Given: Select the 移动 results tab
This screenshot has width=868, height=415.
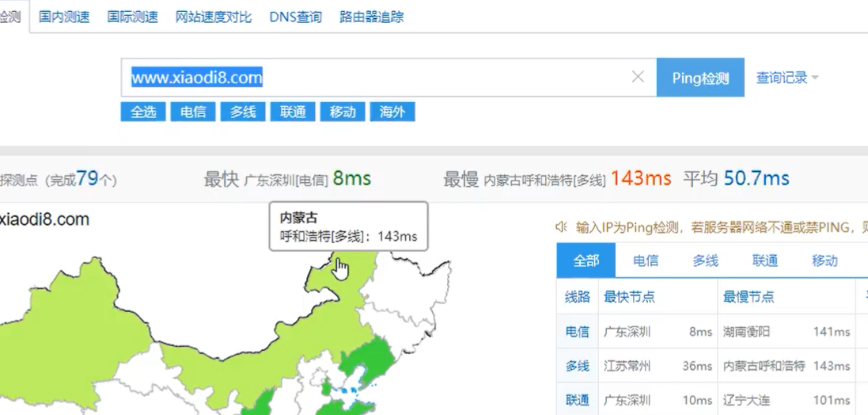Looking at the screenshot, I should pyautogui.click(x=824, y=261).
